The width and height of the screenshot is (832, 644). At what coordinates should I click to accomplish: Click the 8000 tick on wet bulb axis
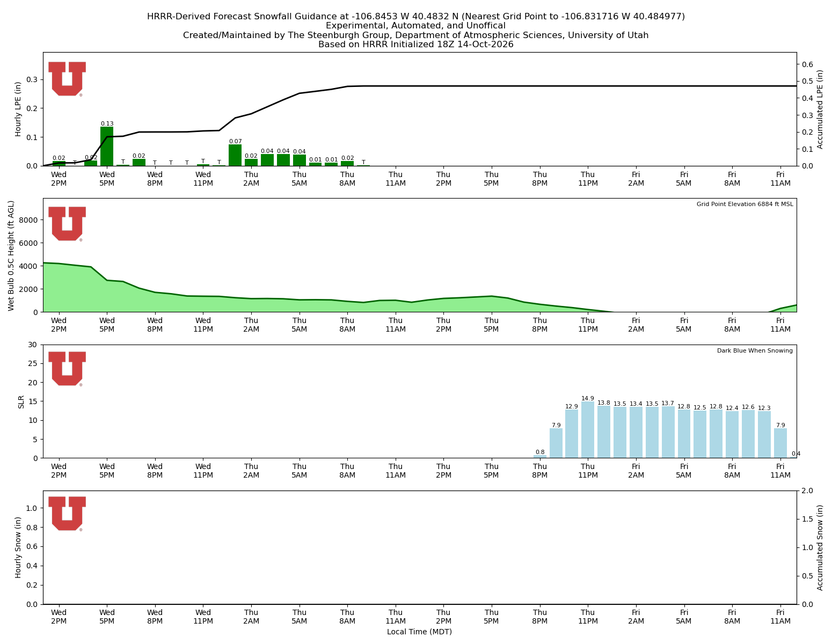tap(30, 220)
